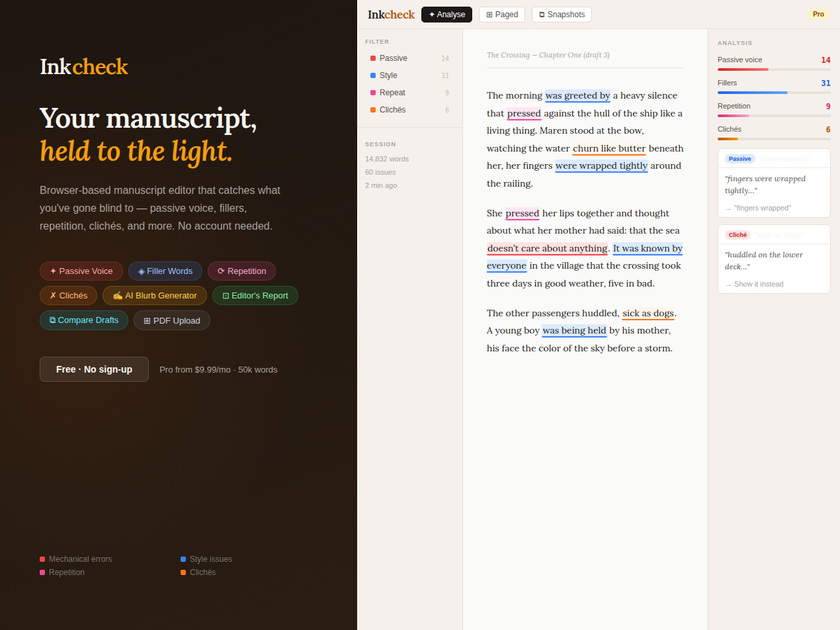
Task: Open the Editor's Report document icon
Action: point(225,296)
